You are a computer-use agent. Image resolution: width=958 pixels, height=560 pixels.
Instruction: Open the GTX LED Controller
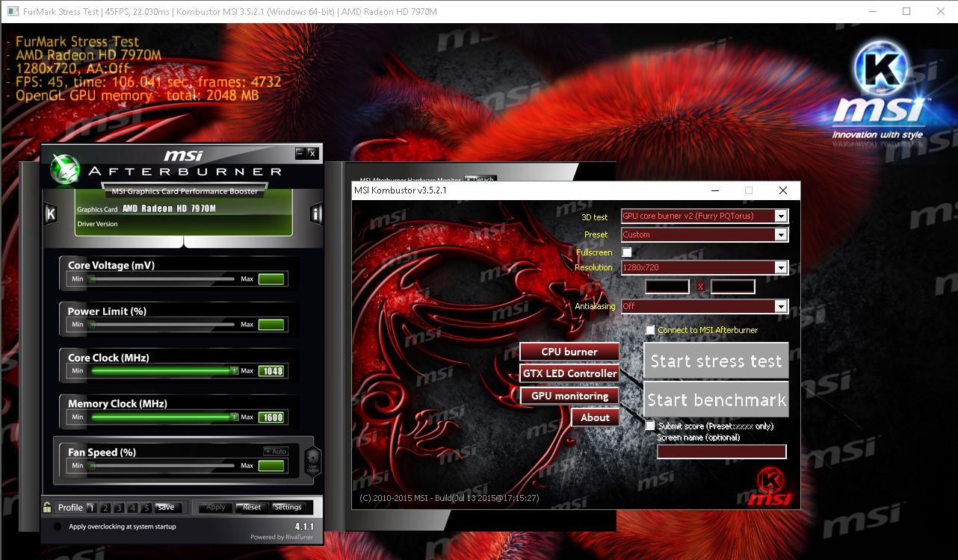(x=569, y=373)
